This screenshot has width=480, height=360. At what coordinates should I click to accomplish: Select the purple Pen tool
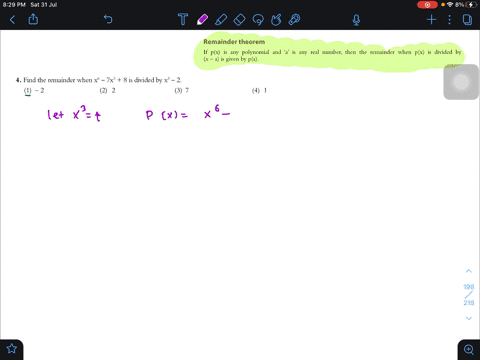pyautogui.click(x=202, y=19)
